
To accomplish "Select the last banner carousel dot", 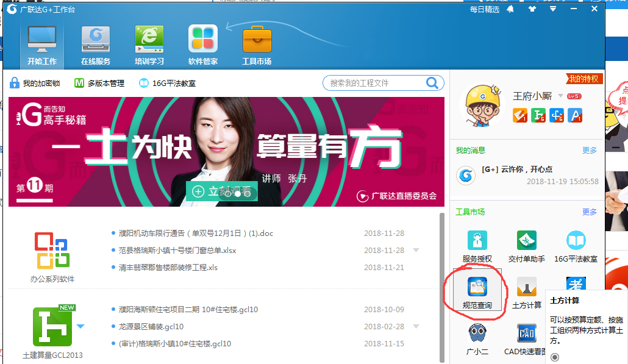I will [x=247, y=194].
